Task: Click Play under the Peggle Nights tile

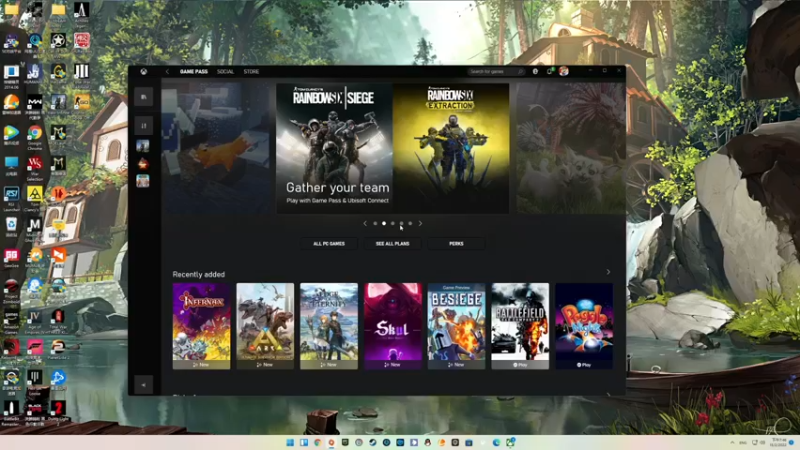Action: point(584,365)
